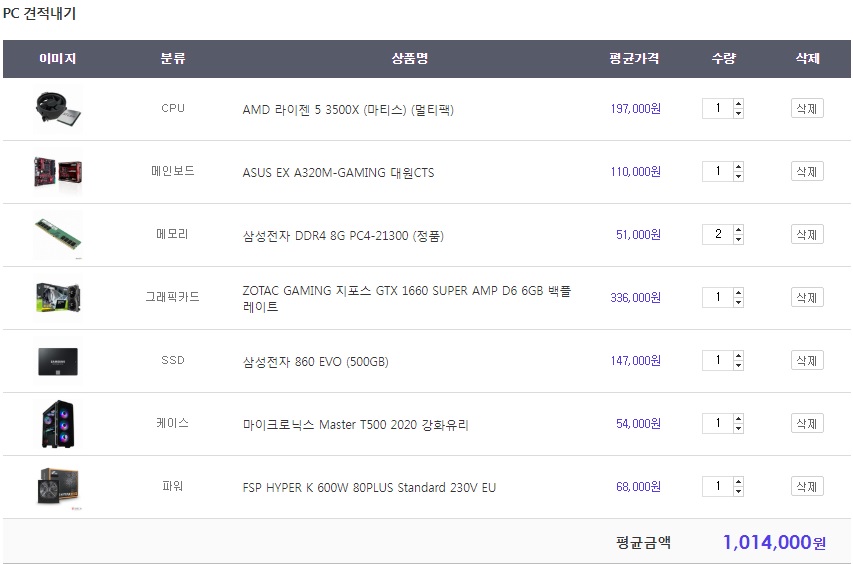Click the 147,000원 SSD price
Viewport: 853px width, 564px height.
(635, 361)
